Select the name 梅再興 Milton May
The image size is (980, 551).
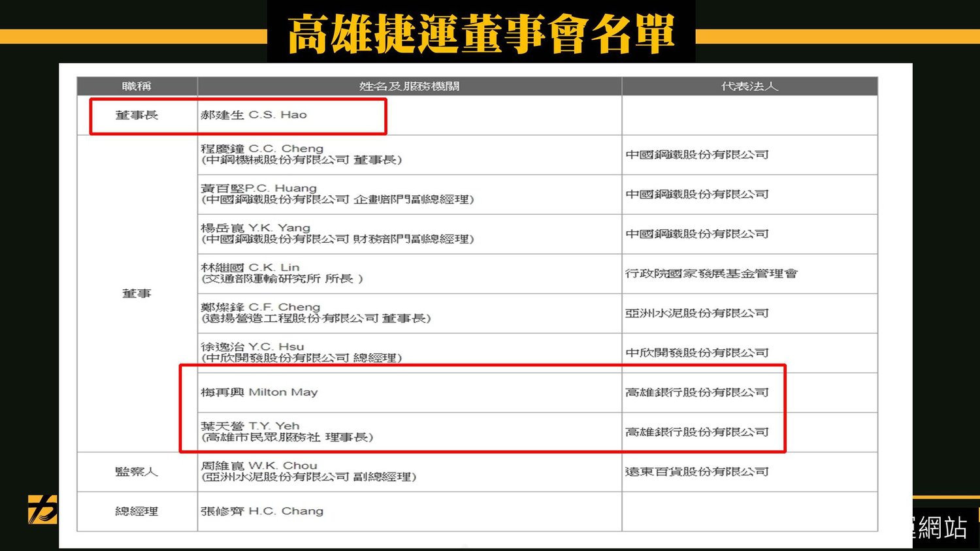(x=259, y=392)
